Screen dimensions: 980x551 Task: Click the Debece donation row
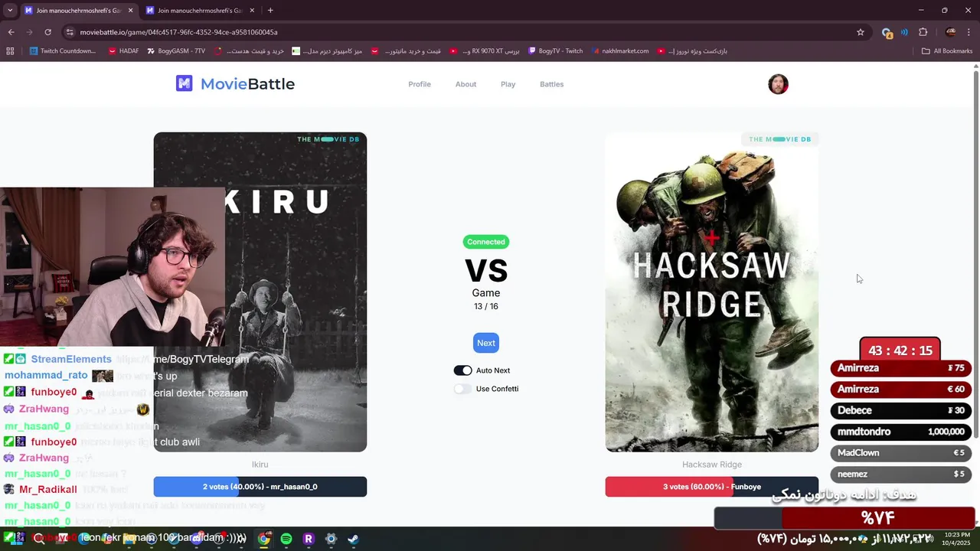[x=900, y=410]
